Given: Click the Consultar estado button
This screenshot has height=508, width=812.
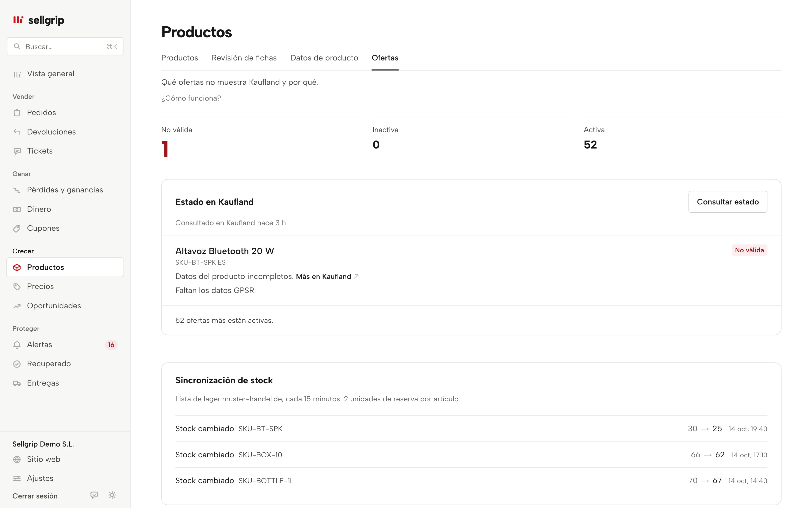Looking at the screenshot, I should (x=728, y=202).
